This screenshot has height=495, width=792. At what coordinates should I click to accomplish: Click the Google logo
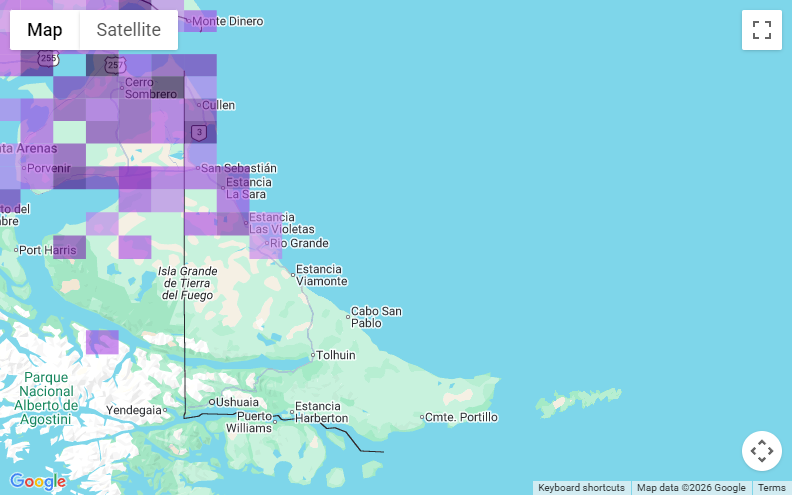click(x=38, y=482)
